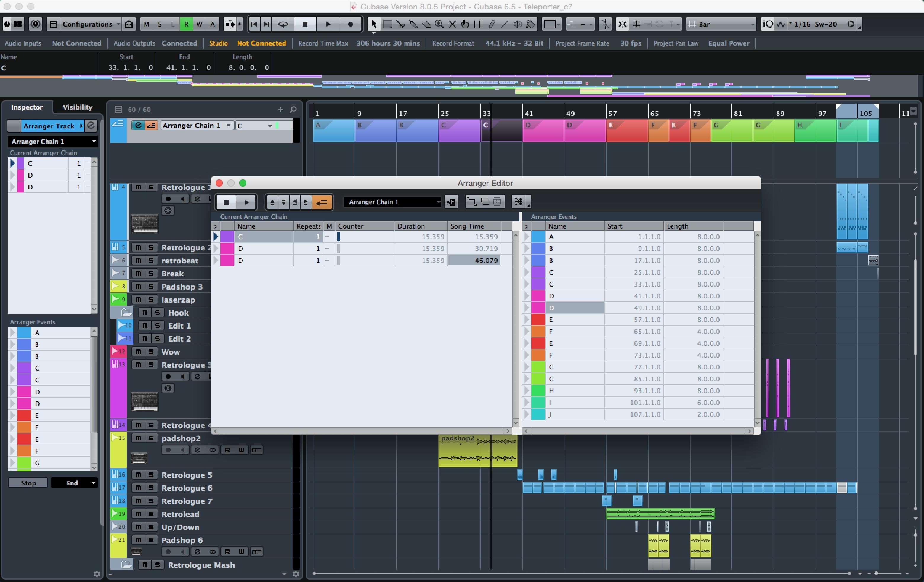The image size is (924, 582).
Task: Select the Glue tool
Action: pos(414,24)
